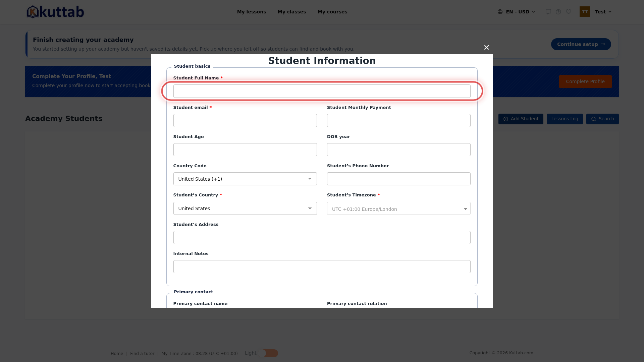Image resolution: width=644 pixels, height=362 pixels.
Task: Expand the Test account menu
Action: (x=603, y=12)
